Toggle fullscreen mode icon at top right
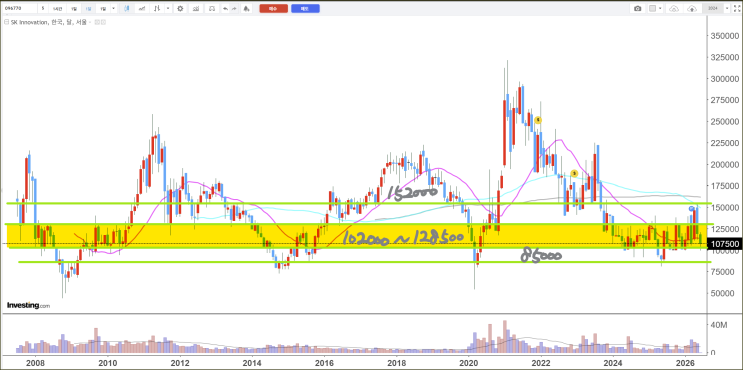743x370 pixels. [x=737, y=9]
